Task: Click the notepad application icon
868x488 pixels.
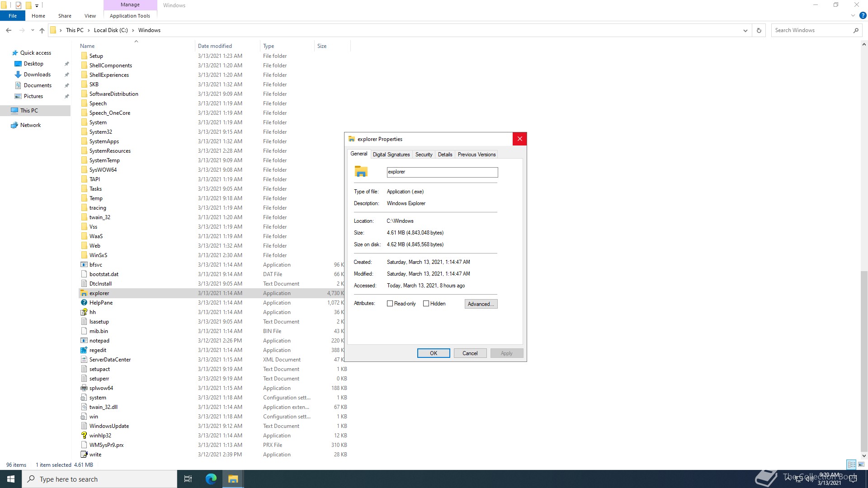Action: coord(84,341)
